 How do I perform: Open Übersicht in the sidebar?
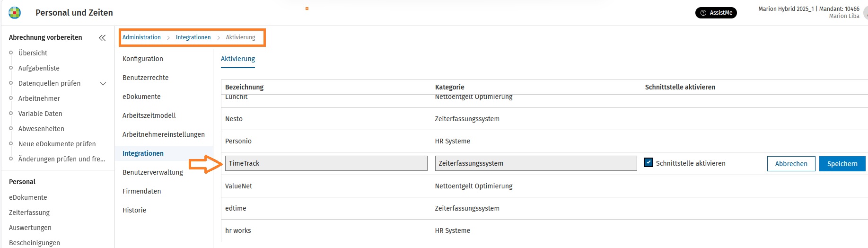[x=33, y=53]
